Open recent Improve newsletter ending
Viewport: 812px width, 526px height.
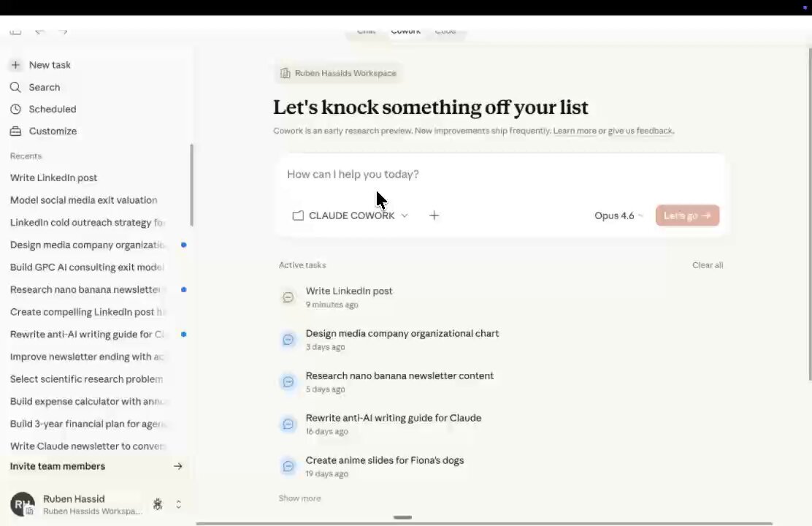click(x=87, y=357)
